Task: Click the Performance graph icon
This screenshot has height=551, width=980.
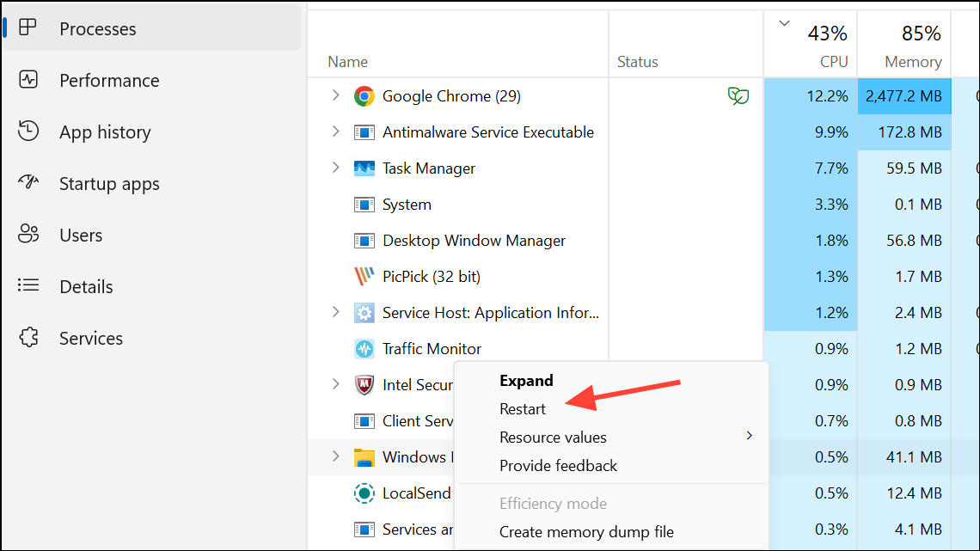Action: [28, 79]
